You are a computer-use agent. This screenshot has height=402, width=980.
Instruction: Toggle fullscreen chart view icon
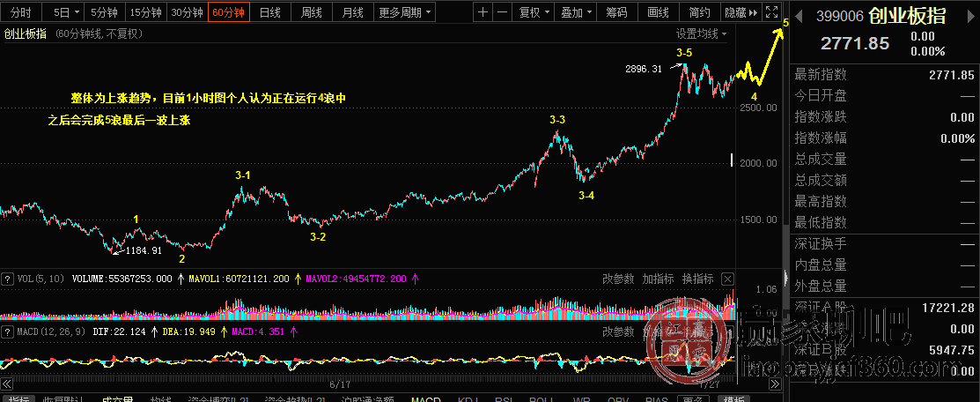pyautogui.click(x=772, y=11)
